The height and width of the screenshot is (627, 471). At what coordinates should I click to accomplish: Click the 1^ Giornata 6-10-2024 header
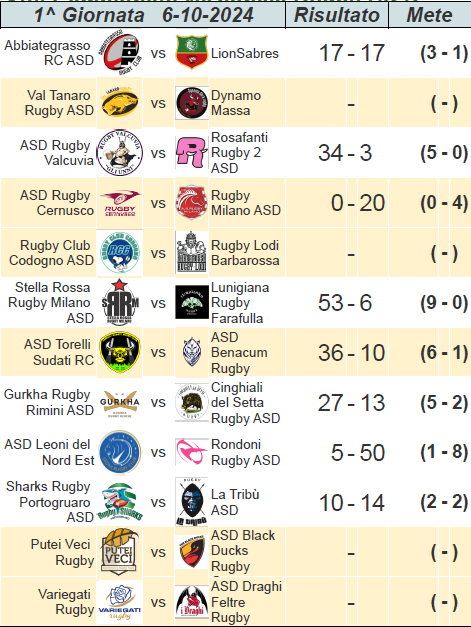(x=143, y=15)
